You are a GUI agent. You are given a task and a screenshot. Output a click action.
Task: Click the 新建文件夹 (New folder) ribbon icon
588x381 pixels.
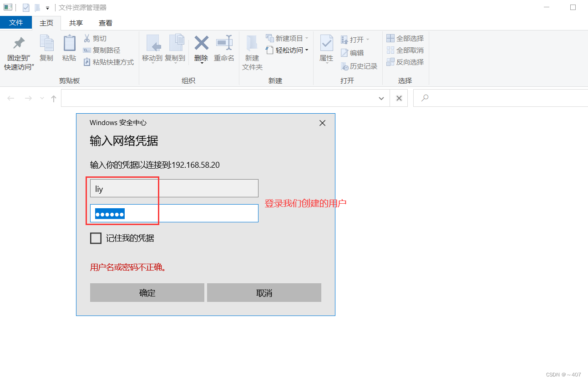coord(252,43)
